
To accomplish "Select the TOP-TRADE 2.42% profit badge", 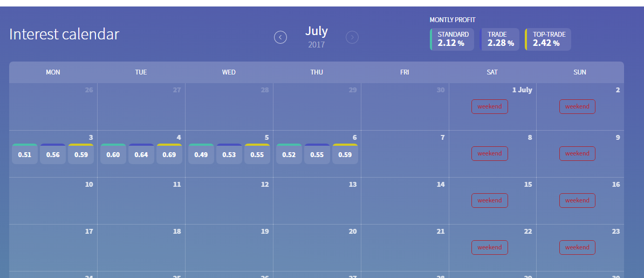I will point(547,39).
